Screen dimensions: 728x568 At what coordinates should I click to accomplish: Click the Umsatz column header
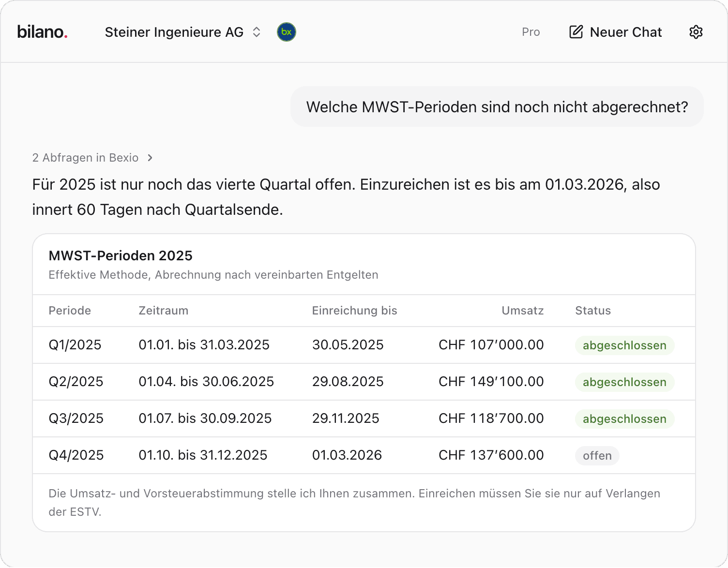coord(523,311)
